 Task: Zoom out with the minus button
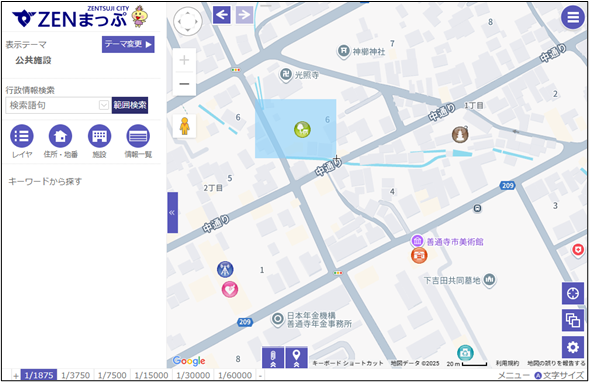[x=184, y=83]
